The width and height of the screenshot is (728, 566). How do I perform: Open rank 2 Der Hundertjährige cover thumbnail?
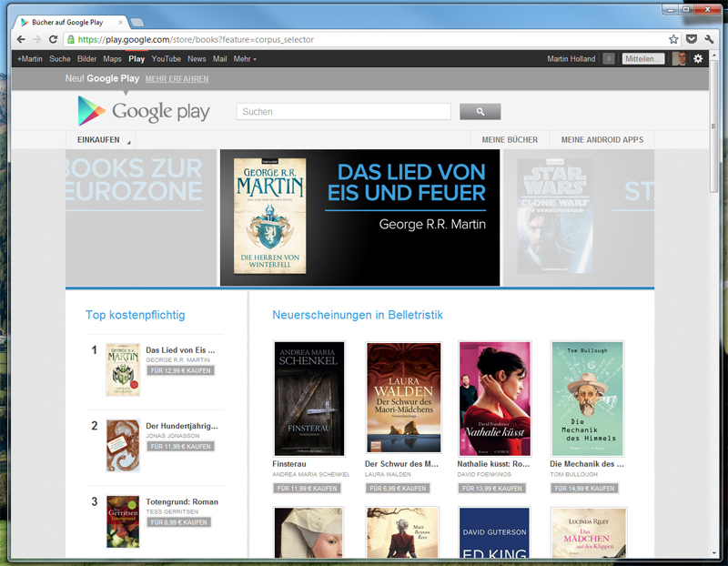123,446
